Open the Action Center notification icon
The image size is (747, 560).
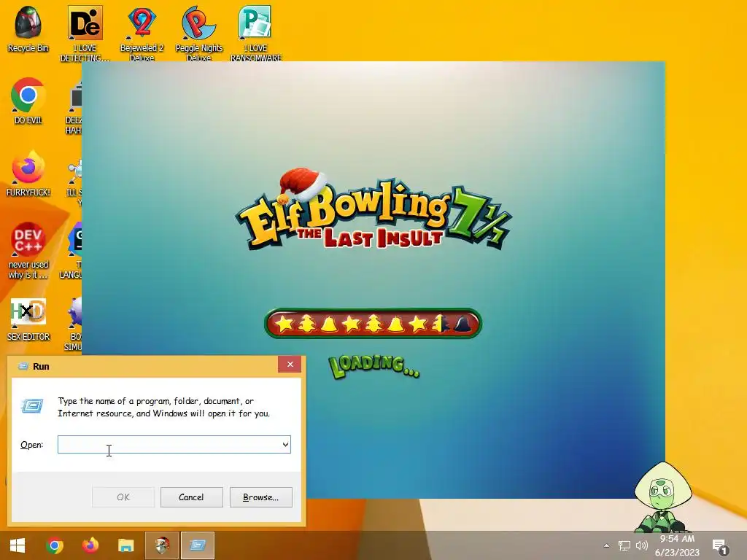[x=719, y=547]
